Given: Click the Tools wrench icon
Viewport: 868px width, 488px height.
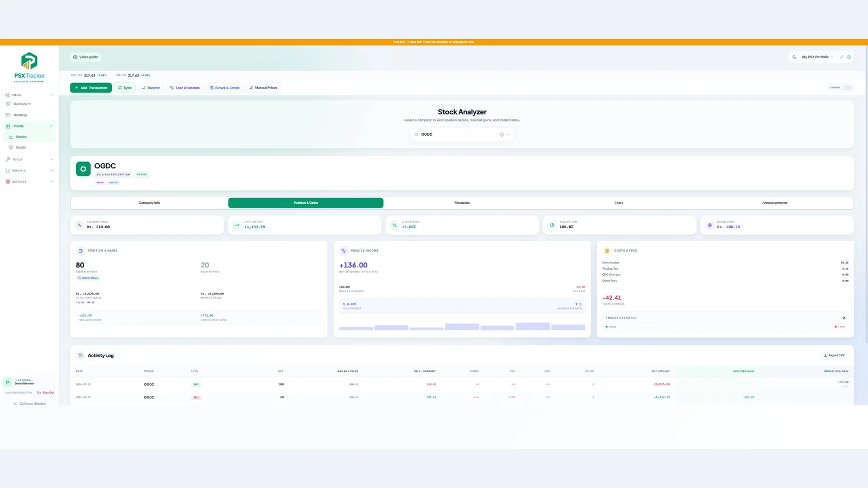Looking at the screenshot, I should [8, 159].
